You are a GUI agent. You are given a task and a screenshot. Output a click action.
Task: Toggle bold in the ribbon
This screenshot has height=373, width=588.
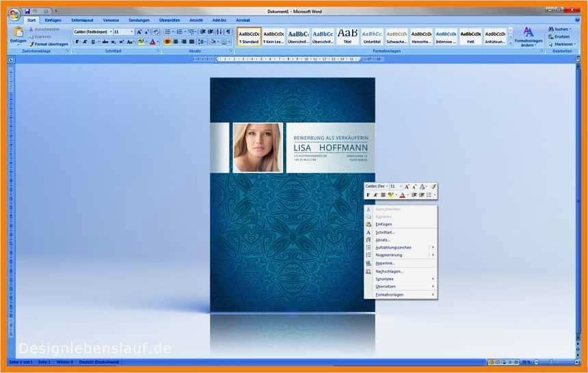[x=77, y=42]
